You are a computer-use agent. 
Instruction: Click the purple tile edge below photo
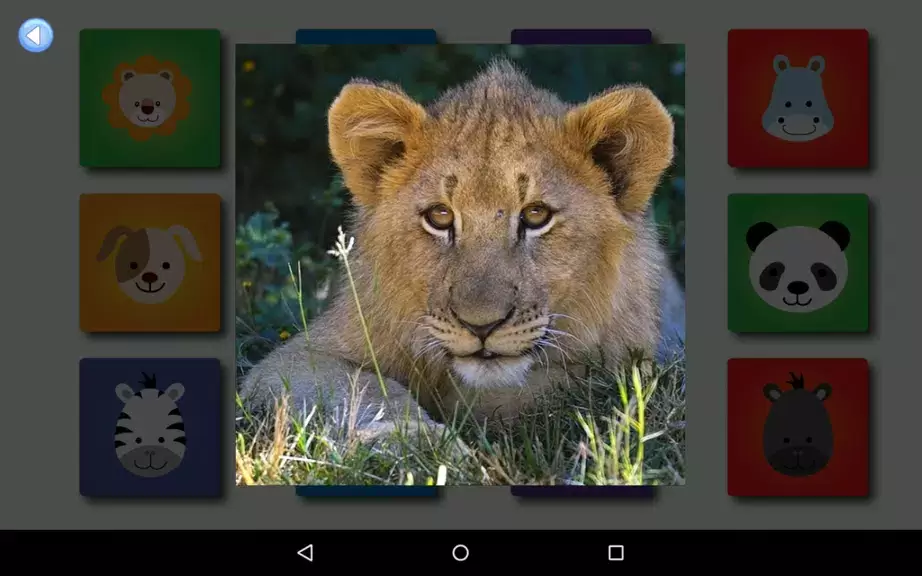(x=581, y=491)
